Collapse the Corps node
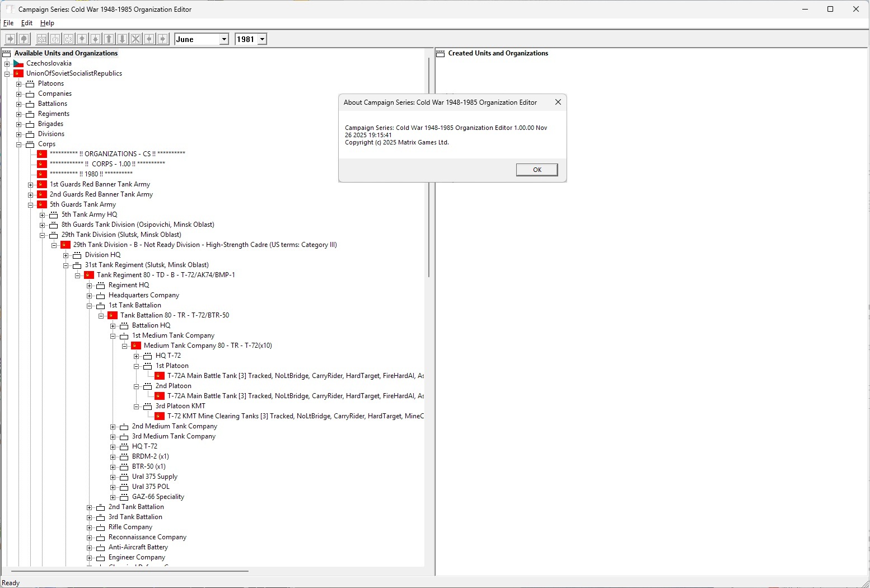870x588 pixels. point(18,144)
